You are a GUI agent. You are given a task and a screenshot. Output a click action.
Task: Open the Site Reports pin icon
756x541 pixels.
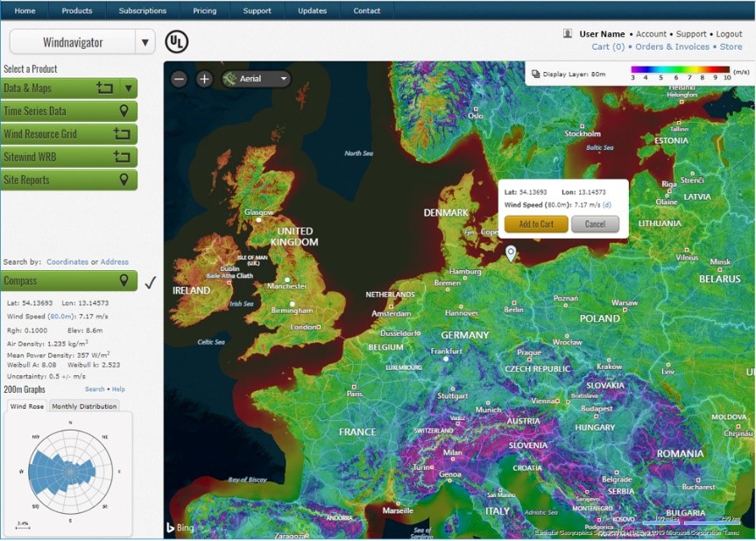(x=123, y=180)
